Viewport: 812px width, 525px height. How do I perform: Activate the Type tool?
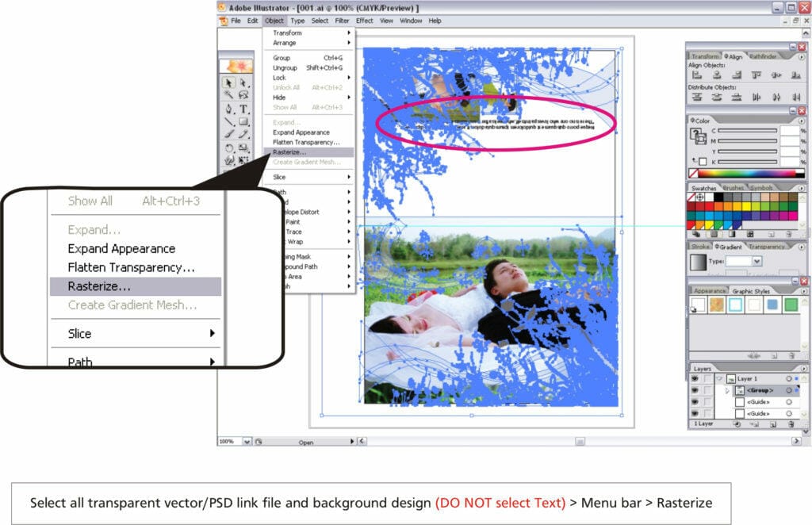tap(243, 109)
